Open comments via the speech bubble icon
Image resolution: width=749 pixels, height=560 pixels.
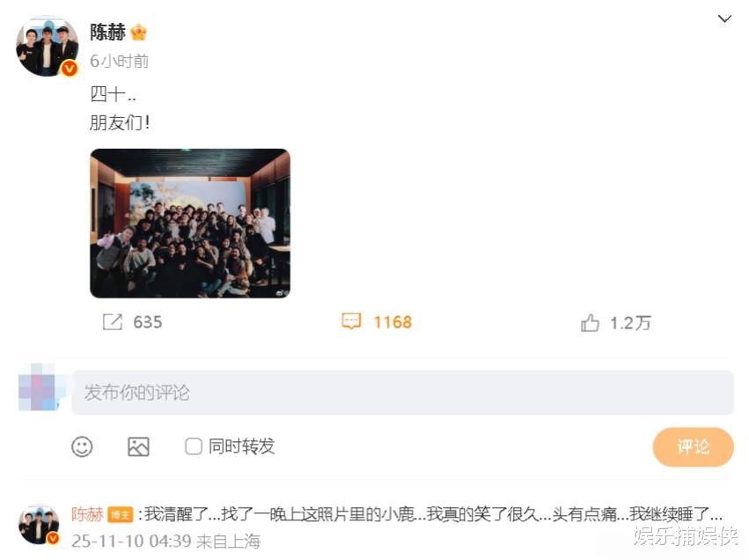(351, 321)
